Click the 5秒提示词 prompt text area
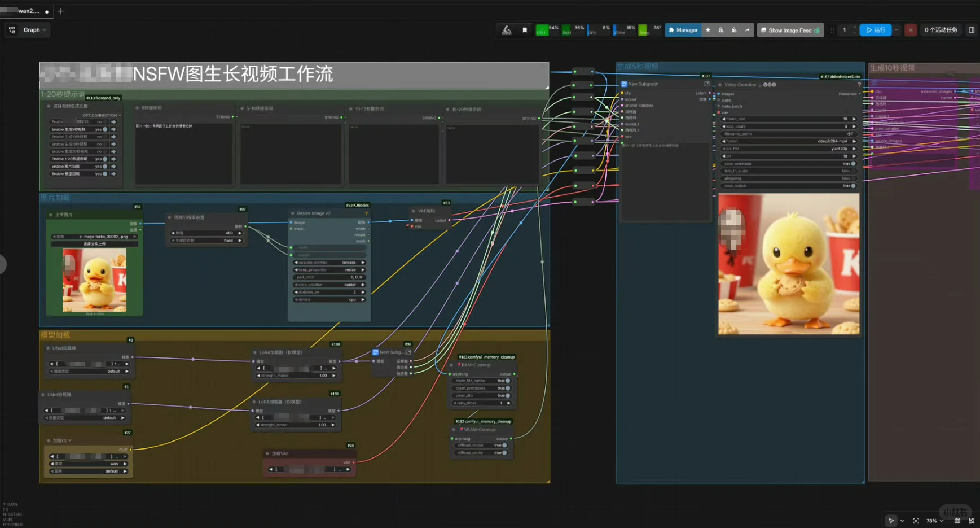Screen dimensions: 980x528 point(183,152)
